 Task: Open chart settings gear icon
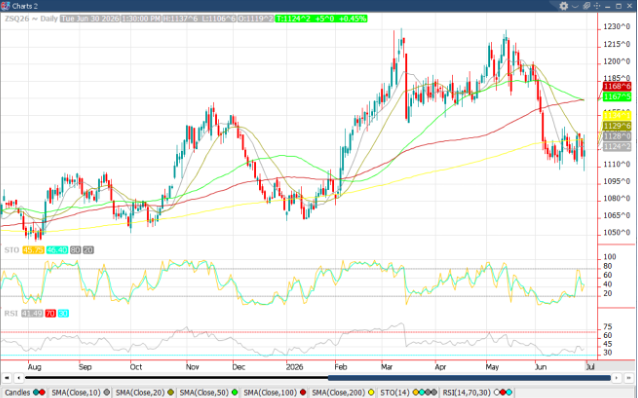tap(564, 6)
